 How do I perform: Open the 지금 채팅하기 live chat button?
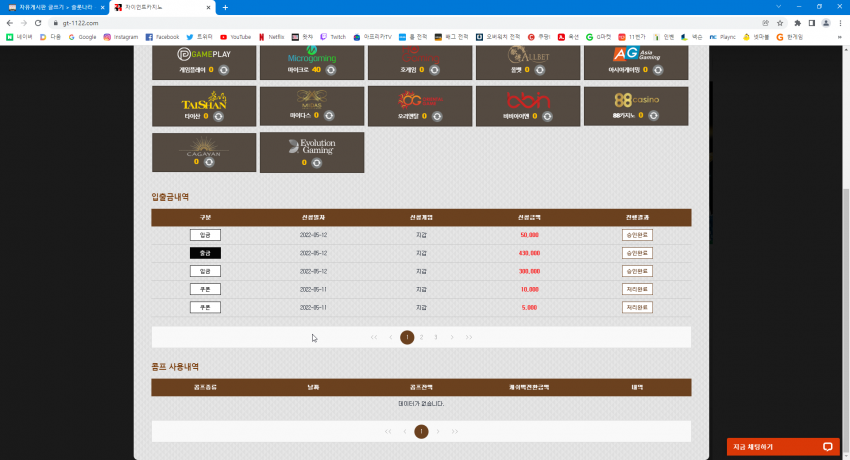783,447
